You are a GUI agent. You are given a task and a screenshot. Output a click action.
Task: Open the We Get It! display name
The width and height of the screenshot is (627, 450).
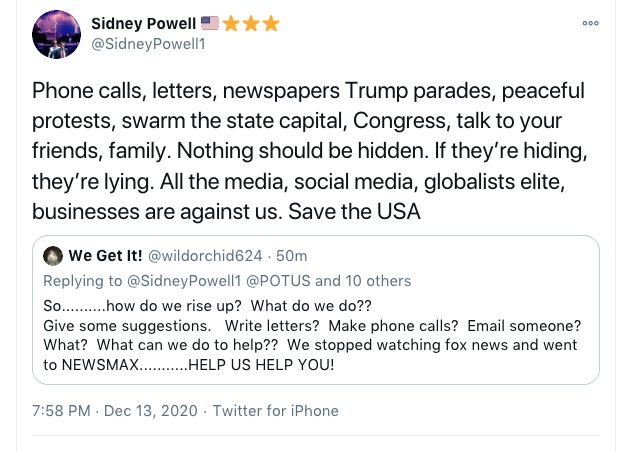click(x=107, y=258)
